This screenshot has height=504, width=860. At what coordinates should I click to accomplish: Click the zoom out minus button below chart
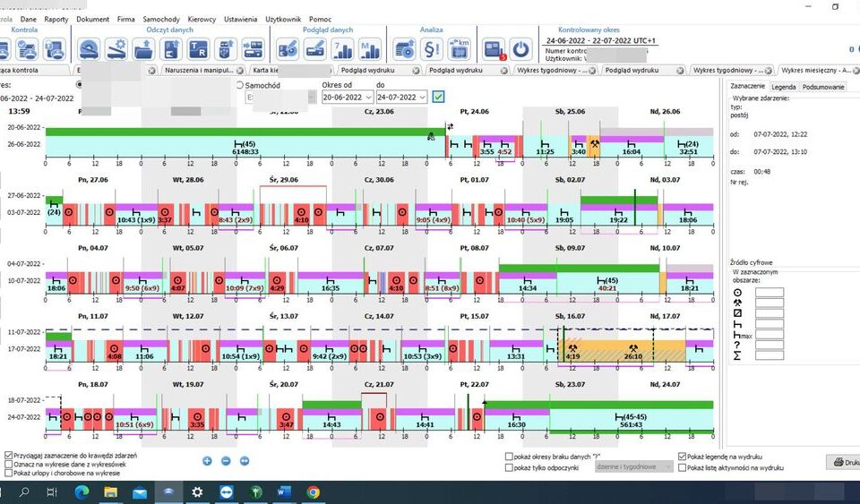pos(226,461)
